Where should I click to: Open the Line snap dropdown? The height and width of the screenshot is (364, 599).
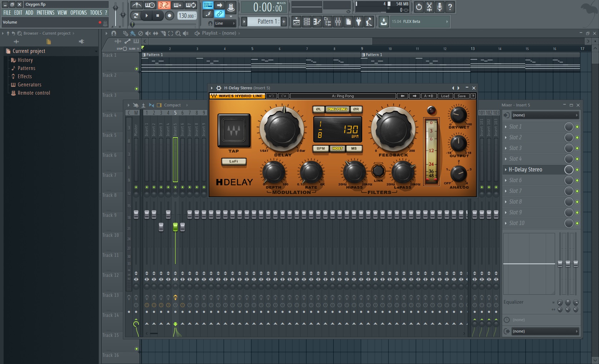225,23
